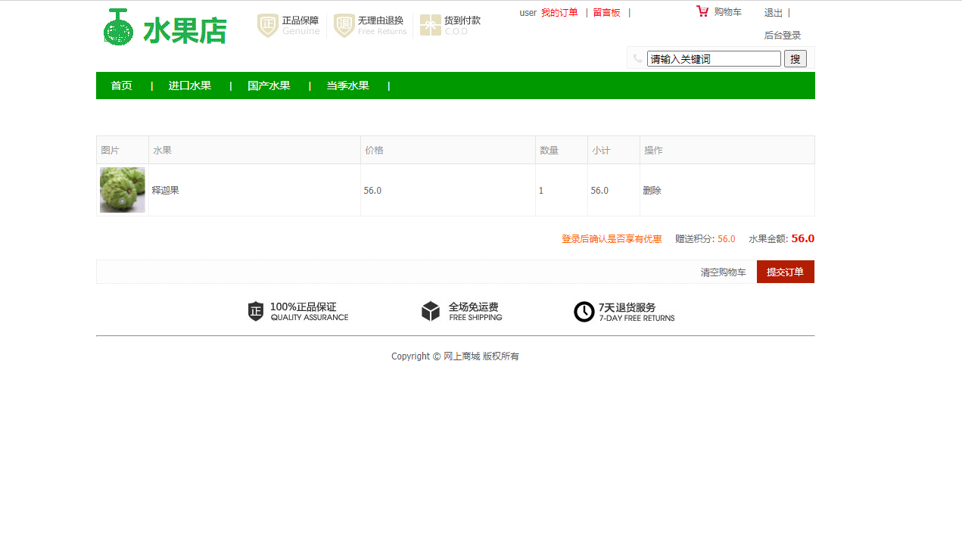Click the user name text at top
962x560 pixels.
point(528,13)
